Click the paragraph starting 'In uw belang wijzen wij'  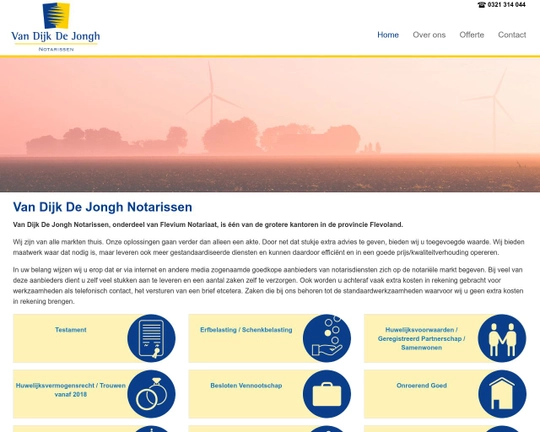pyautogui.click(x=268, y=286)
